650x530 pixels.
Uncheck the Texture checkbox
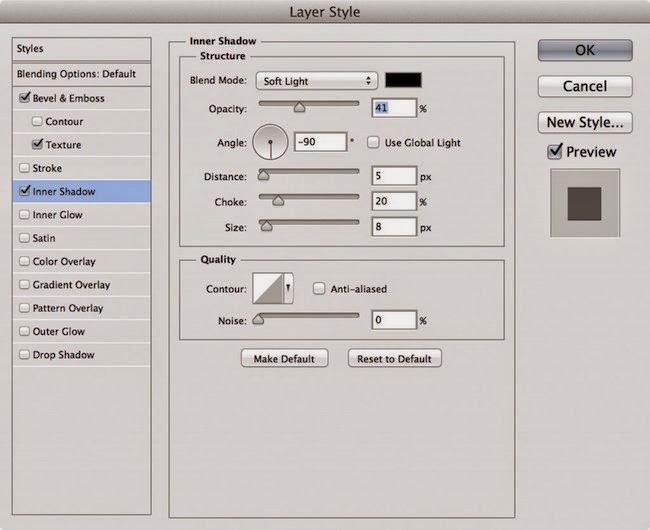pos(37,144)
